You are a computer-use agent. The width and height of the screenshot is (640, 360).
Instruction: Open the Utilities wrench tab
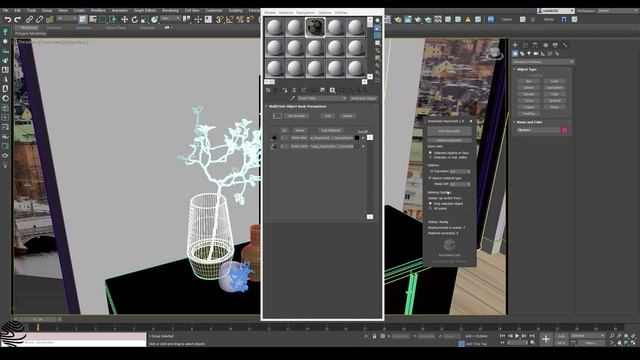click(565, 45)
